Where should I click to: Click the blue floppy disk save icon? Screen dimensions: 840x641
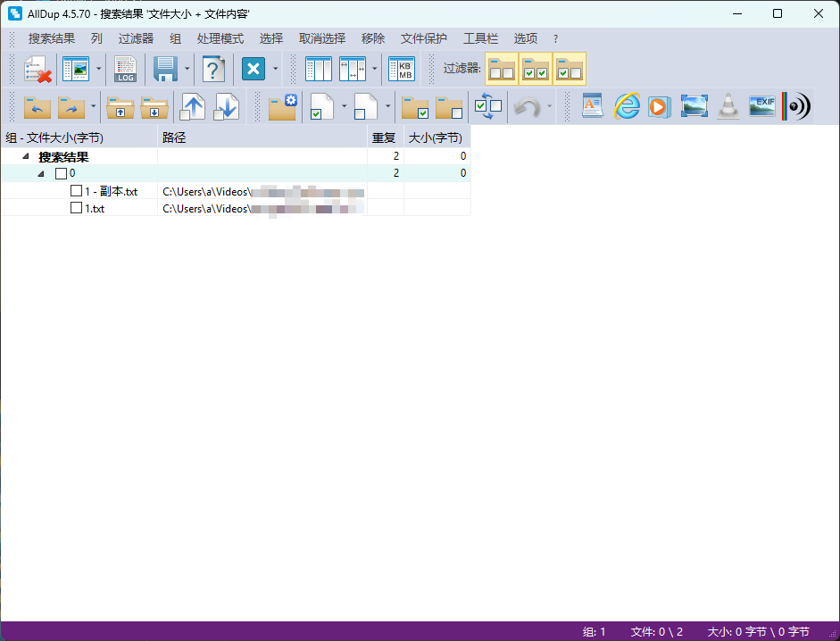166,69
